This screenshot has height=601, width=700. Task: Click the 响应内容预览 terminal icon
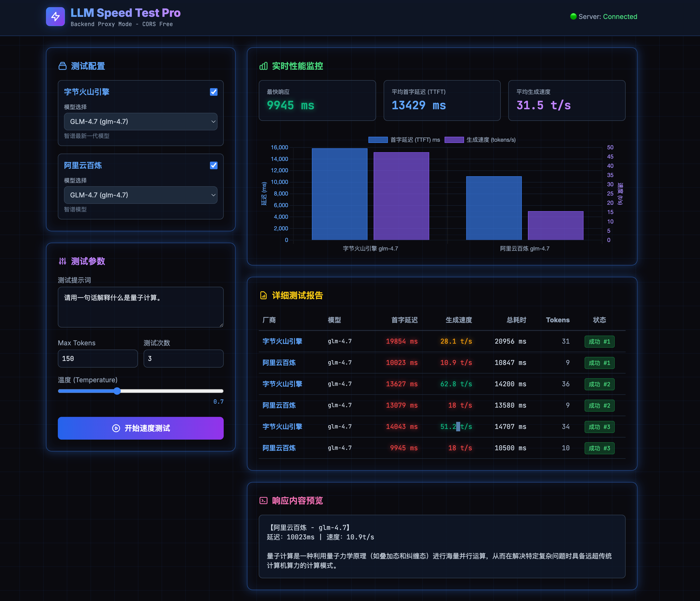(x=264, y=501)
